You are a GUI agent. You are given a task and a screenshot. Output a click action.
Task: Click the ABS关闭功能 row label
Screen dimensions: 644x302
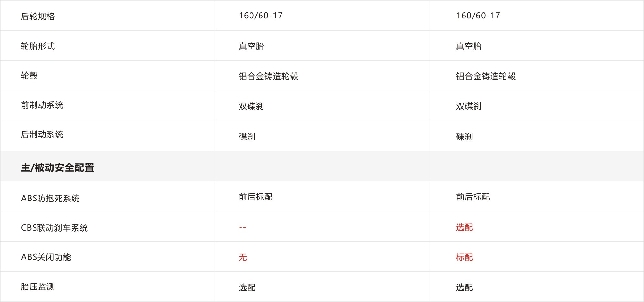click(x=46, y=257)
